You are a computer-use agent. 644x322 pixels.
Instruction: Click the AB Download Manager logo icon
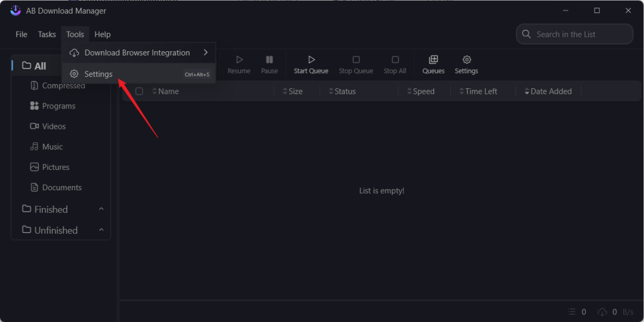[x=16, y=11]
